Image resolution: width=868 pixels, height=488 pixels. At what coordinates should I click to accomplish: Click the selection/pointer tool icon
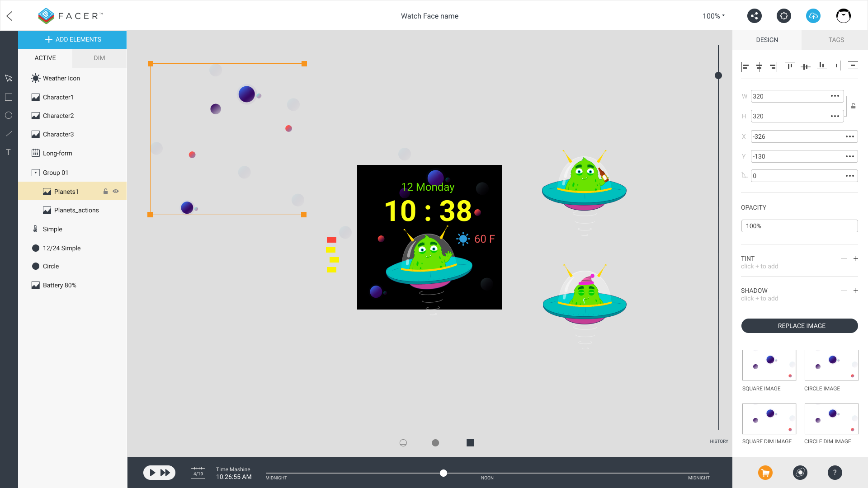(8, 78)
